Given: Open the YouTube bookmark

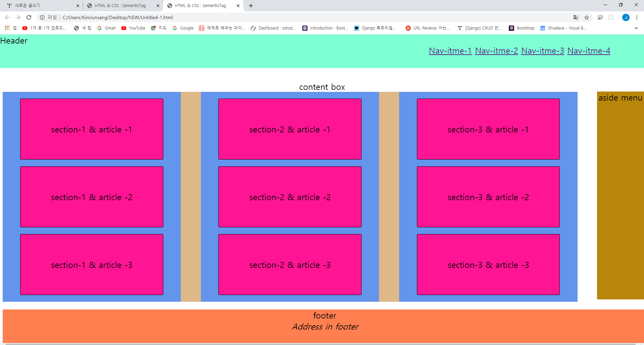Looking at the screenshot, I should 133,28.
